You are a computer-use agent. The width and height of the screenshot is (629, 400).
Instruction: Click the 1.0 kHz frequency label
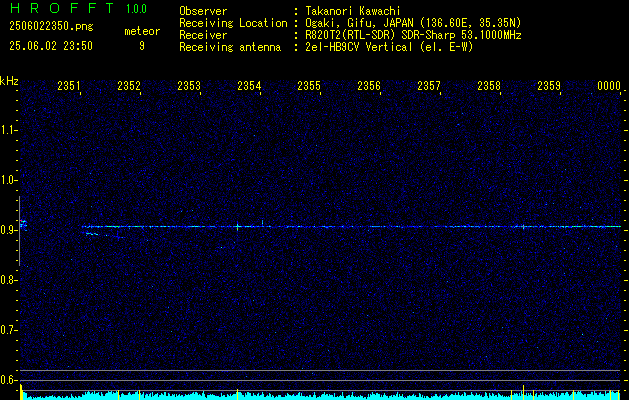pyautogui.click(x=8, y=180)
